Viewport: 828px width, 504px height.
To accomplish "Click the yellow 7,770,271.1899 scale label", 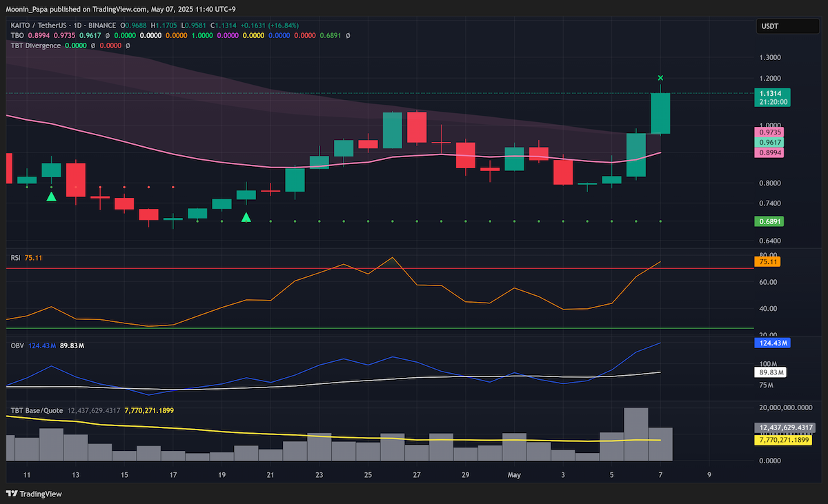I will coord(785,440).
